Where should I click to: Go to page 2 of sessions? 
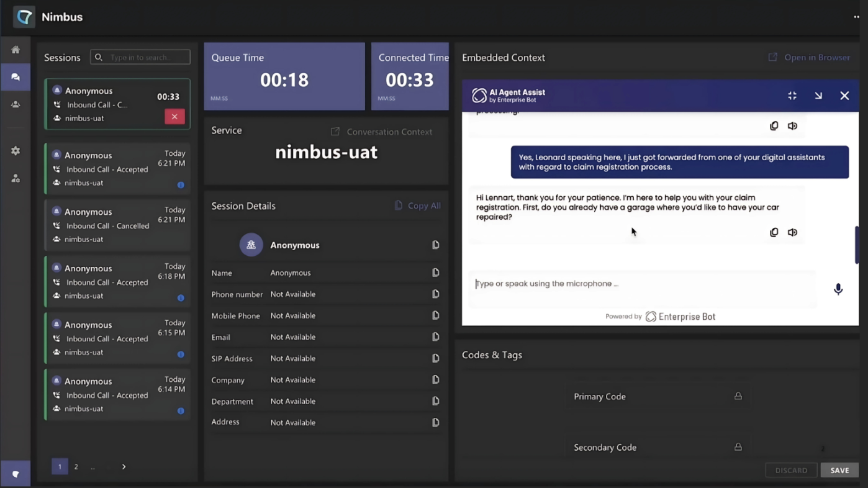click(x=76, y=467)
